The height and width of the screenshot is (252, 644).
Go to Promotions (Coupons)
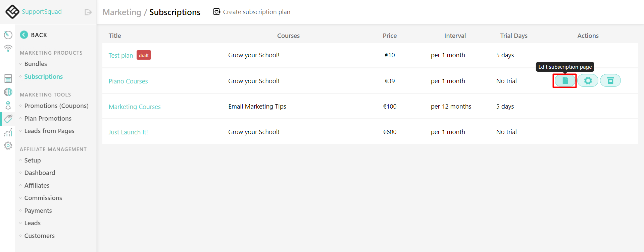point(56,106)
